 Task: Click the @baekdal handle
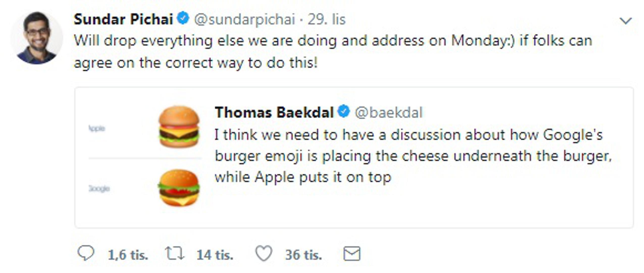click(x=388, y=112)
